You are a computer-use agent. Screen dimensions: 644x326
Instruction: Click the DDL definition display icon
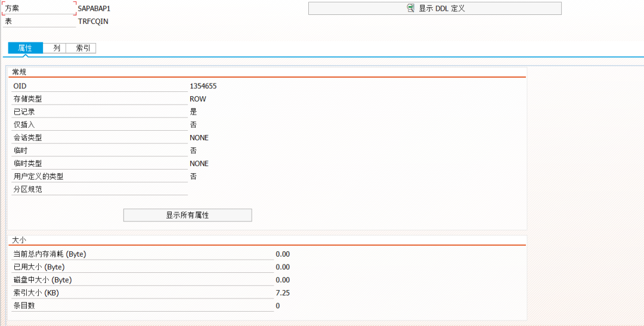pos(410,8)
